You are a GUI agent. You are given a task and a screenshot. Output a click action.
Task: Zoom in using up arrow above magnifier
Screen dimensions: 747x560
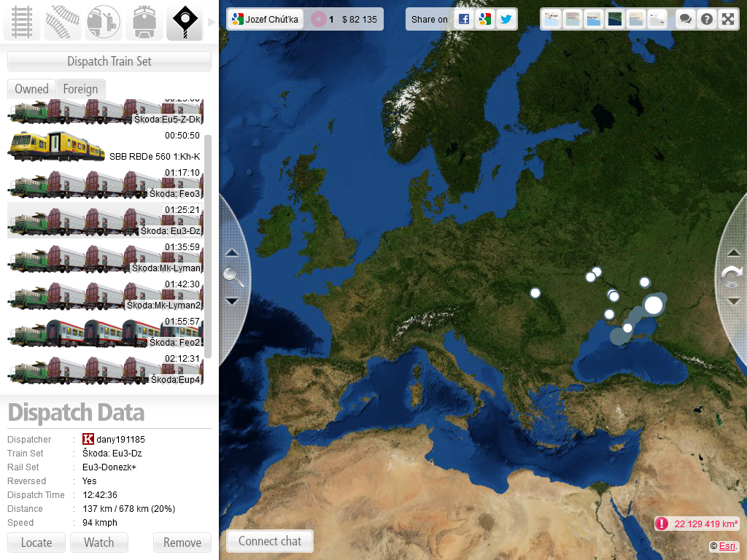(232, 253)
